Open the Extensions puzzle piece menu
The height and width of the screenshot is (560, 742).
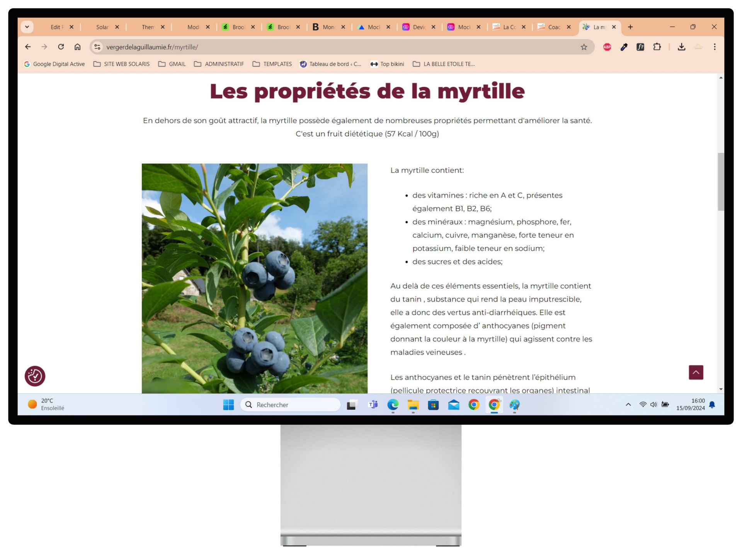click(x=657, y=47)
